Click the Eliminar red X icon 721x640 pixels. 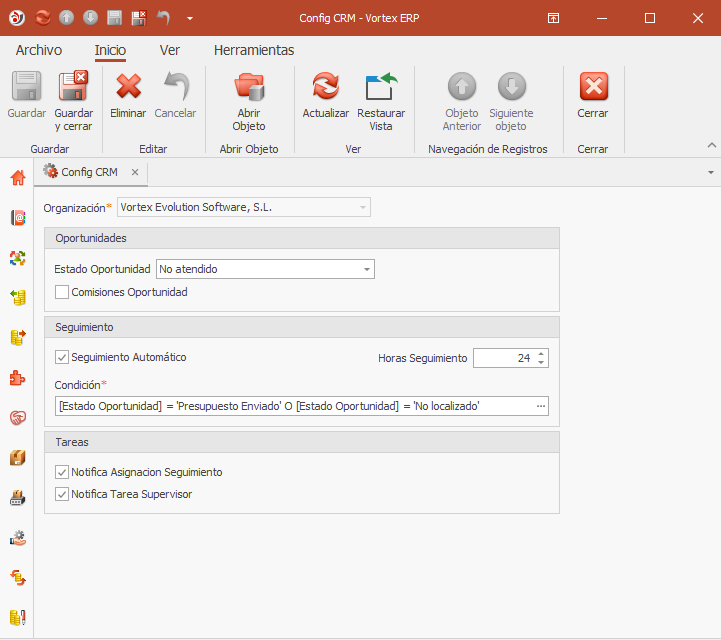(x=128, y=88)
